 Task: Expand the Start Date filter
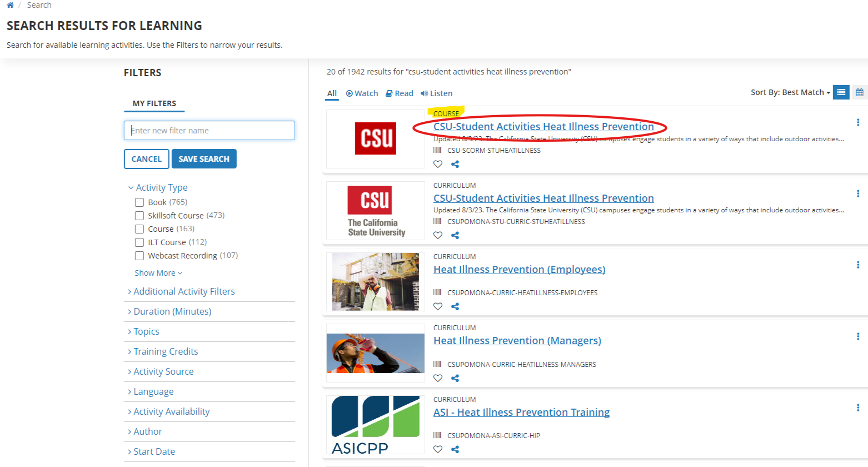(151, 451)
